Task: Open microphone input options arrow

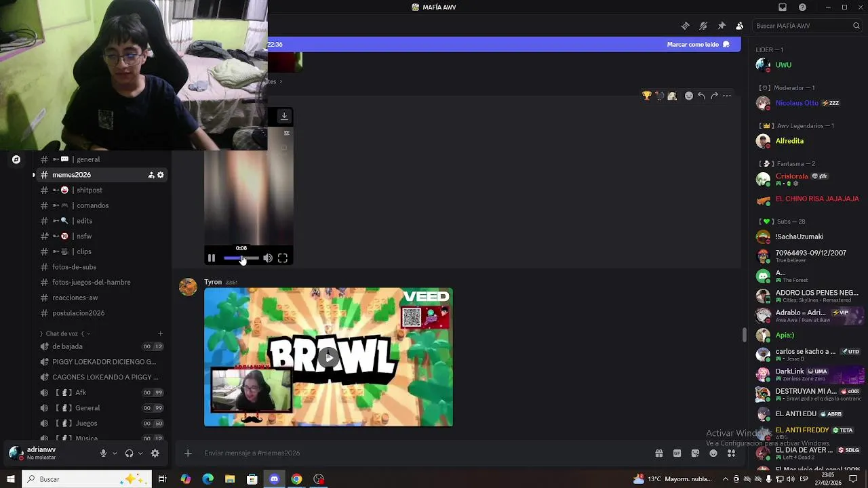Action: point(115,453)
